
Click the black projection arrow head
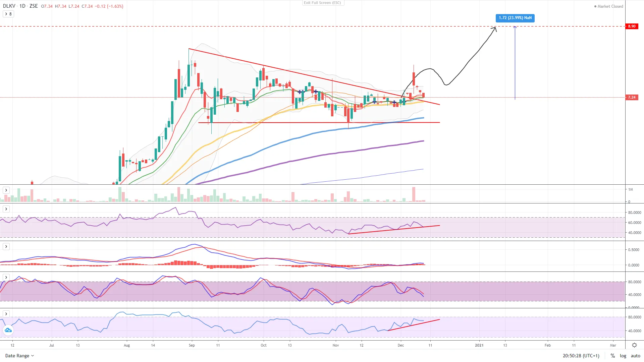pyautogui.click(x=495, y=29)
